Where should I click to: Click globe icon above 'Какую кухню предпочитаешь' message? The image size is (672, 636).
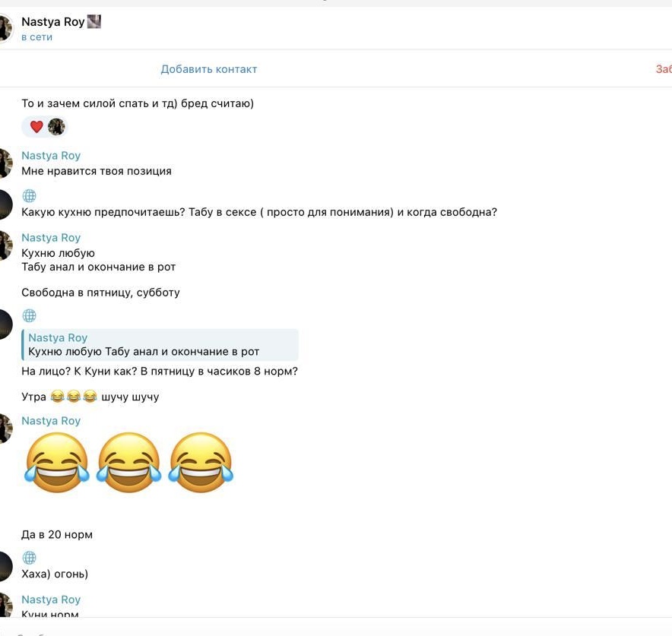pos(29,196)
